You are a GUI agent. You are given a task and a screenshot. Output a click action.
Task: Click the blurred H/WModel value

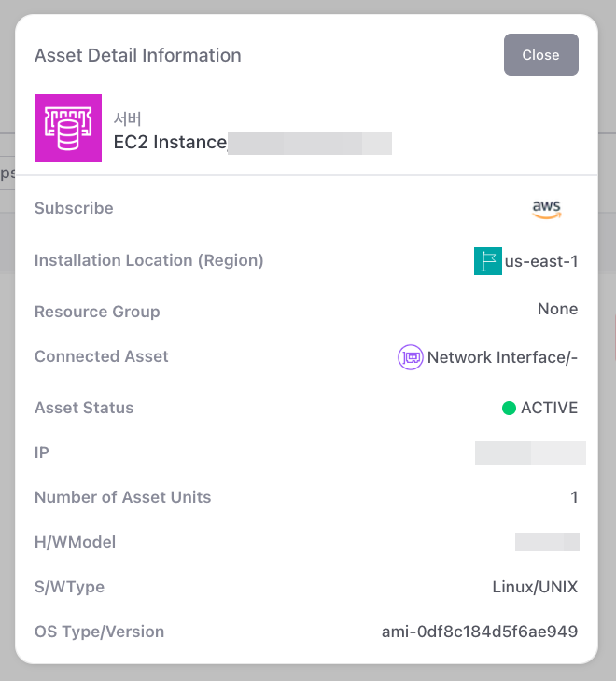tap(547, 542)
